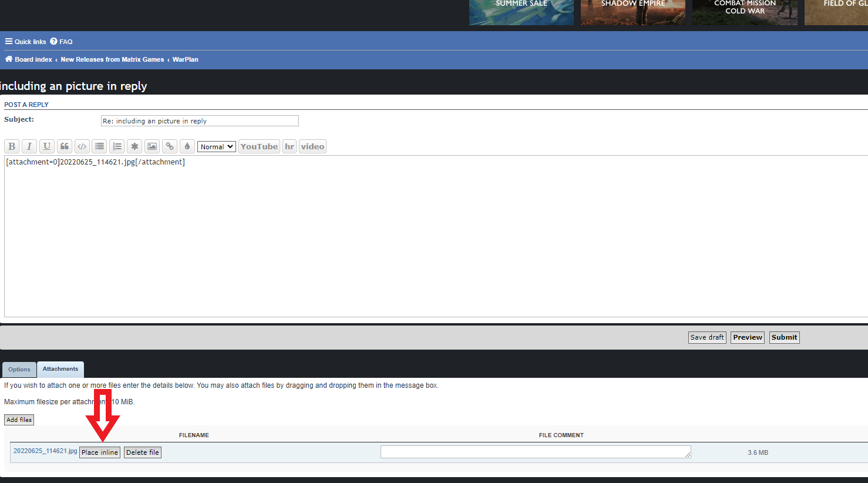Click the FILE COMMENT column header
The width and height of the screenshot is (868, 483).
561,435
